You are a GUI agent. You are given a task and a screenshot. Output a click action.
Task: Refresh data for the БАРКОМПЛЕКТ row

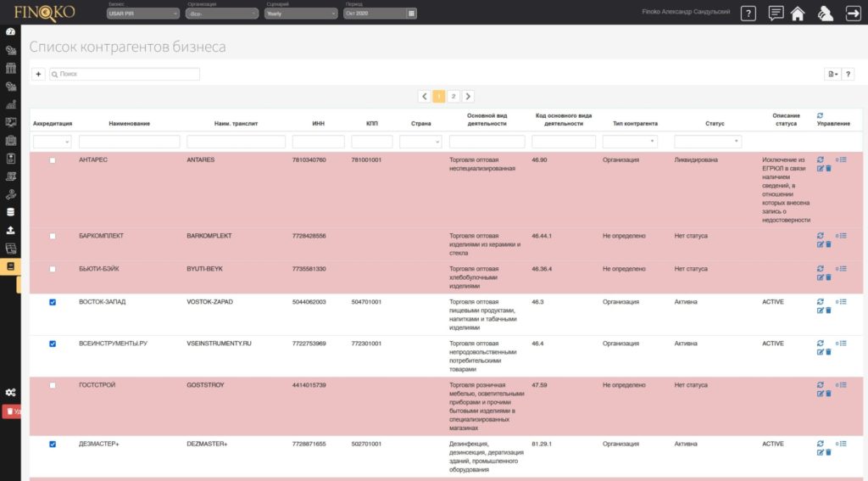click(x=820, y=235)
